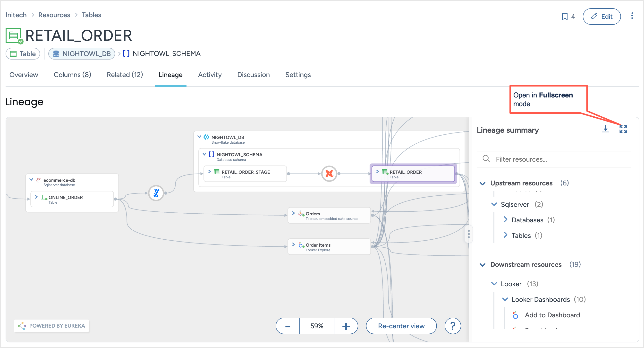Click the Looker icon beside Add to Dashboard

pos(515,315)
